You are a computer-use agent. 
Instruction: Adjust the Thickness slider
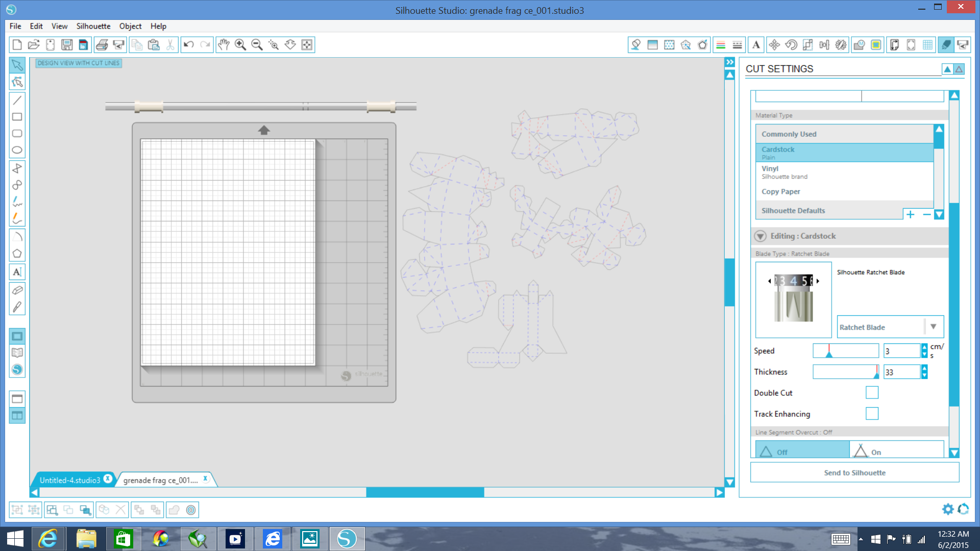pos(846,371)
